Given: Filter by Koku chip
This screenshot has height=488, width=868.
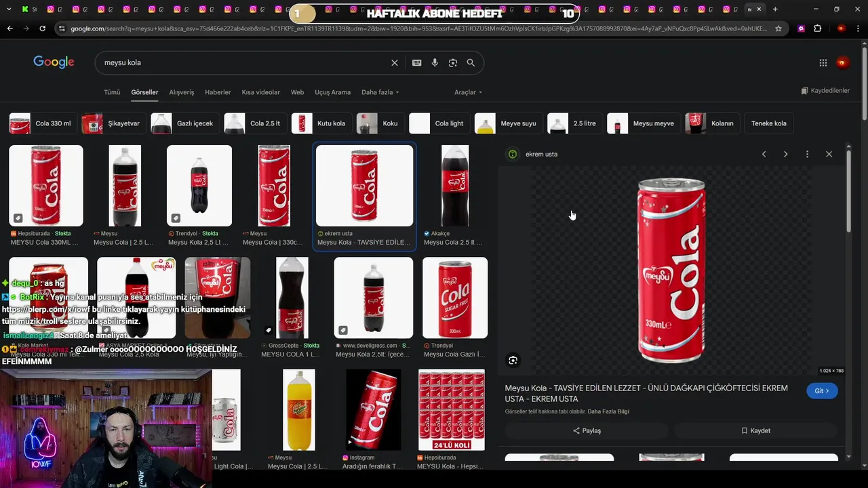Looking at the screenshot, I should 380,123.
